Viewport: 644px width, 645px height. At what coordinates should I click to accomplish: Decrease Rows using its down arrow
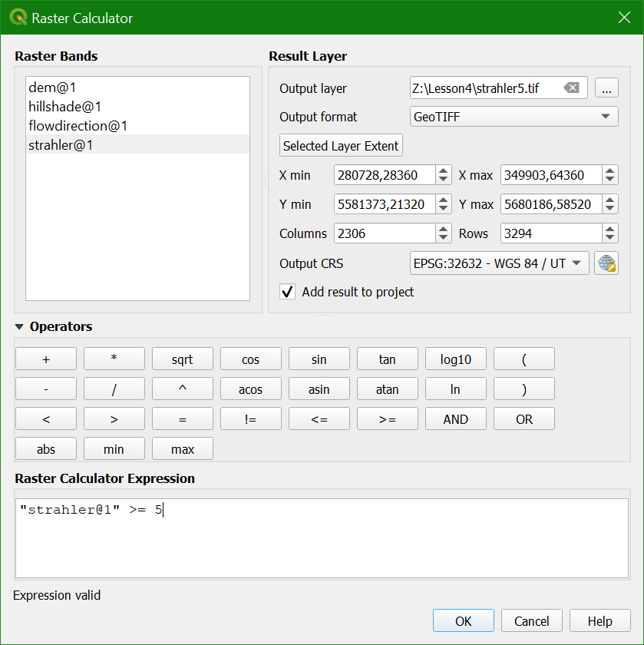pyautogui.click(x=609, y=237)
